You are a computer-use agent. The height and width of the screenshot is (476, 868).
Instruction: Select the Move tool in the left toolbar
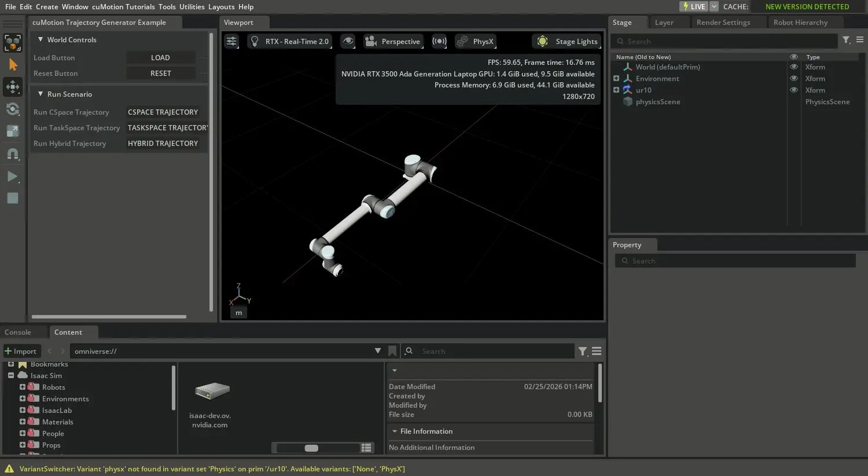13,87
